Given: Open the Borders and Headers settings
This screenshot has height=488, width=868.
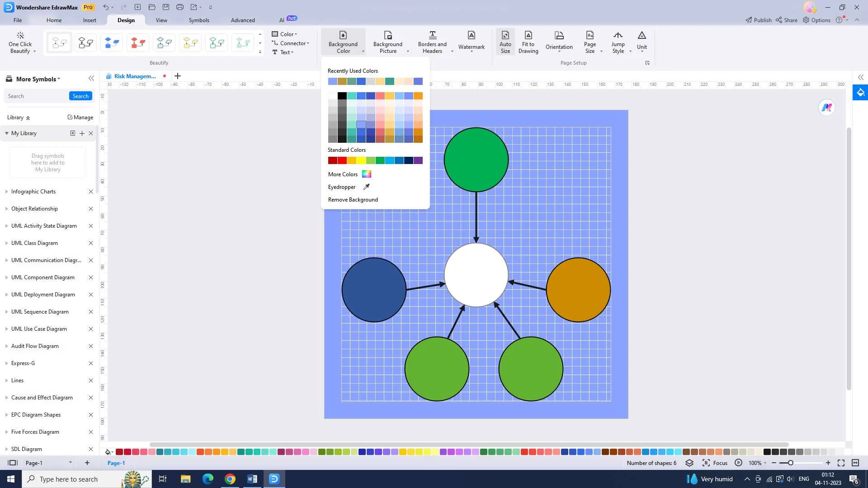Looking at the screenshot, I should 432,42.
